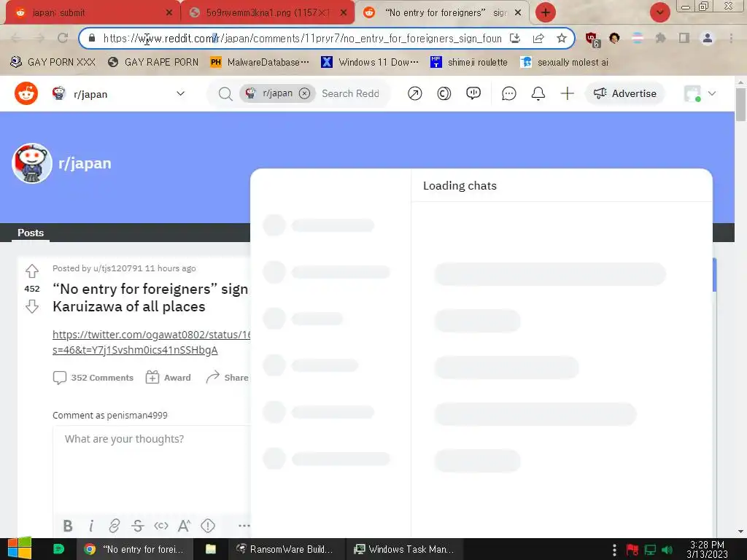The image size is (747, 560).
Task: Open the Reddit Talk speech icon
Action: click(473, 93)
